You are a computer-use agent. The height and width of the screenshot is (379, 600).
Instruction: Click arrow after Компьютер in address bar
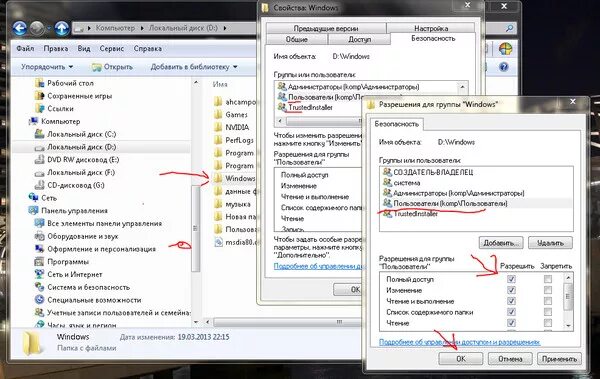[142, 28]
